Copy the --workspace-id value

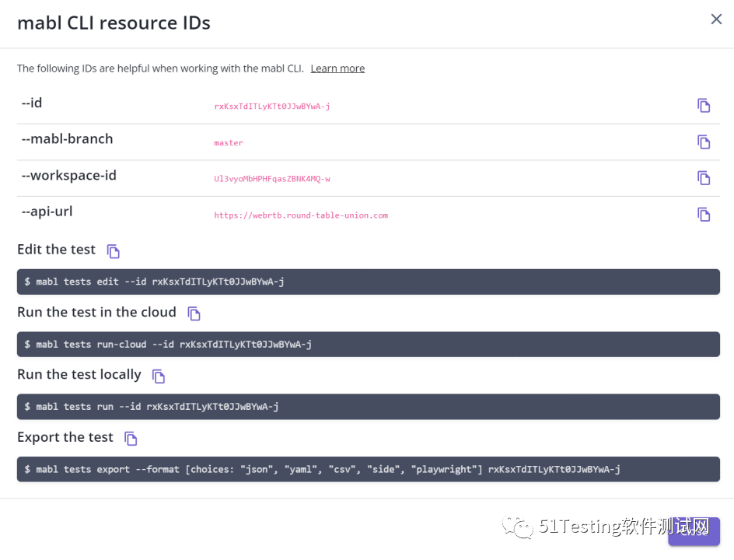click(x=704, y=178)
